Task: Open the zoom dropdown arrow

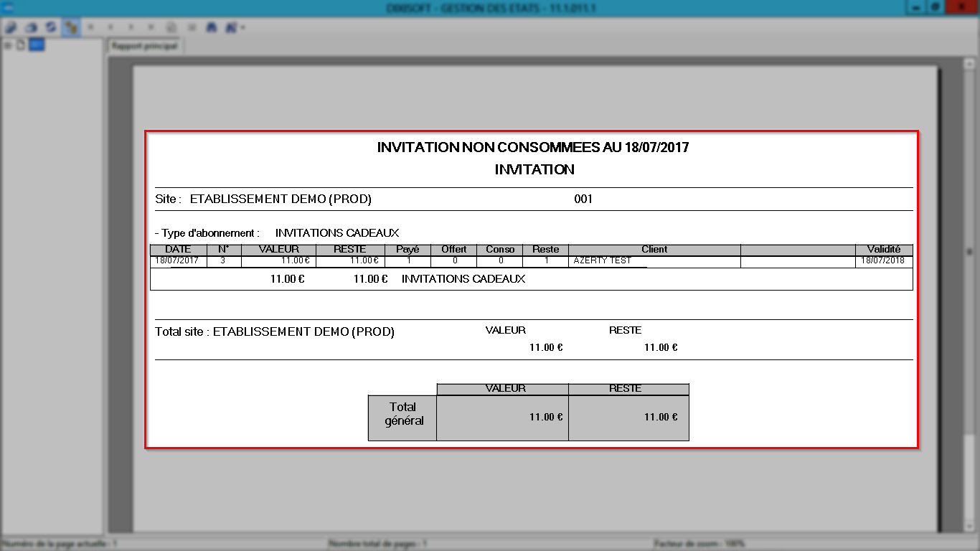Action: click(x=243, y=27)
